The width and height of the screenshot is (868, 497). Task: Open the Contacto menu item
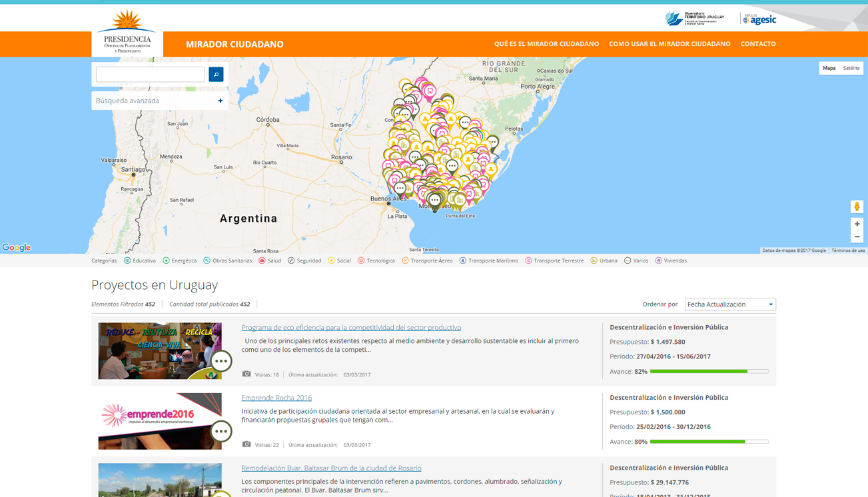tap(758, 44)
